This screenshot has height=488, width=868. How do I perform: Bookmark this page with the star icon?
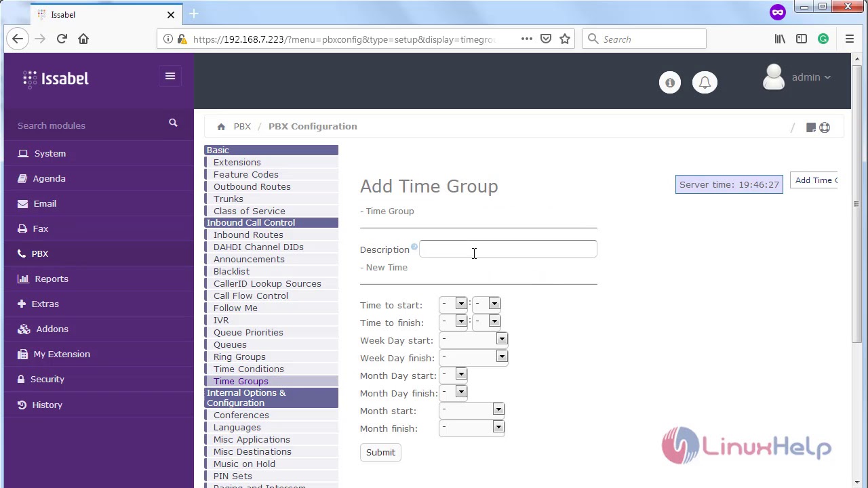(565, 39)
